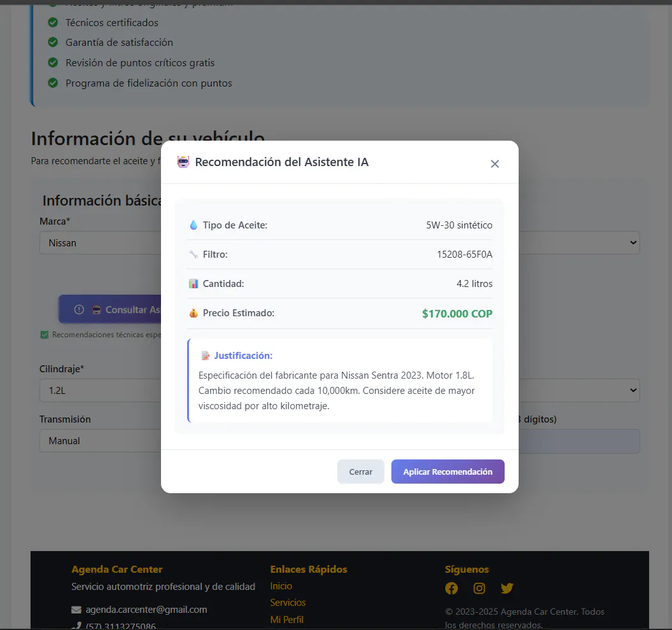672x630 pixels.
Task: Click the bar chart icon beside Cantidad
Action: 193,284
